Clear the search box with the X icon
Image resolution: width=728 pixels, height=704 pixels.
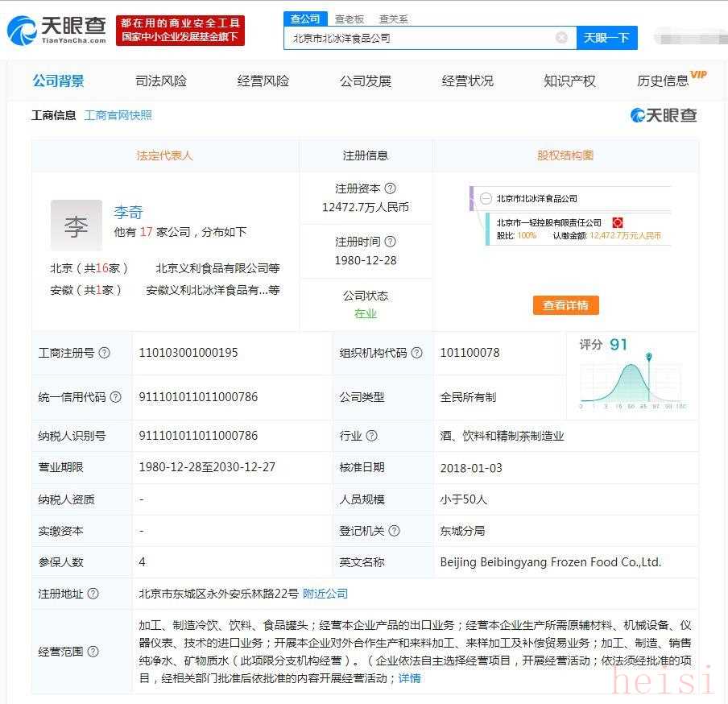tap(561, 38)
